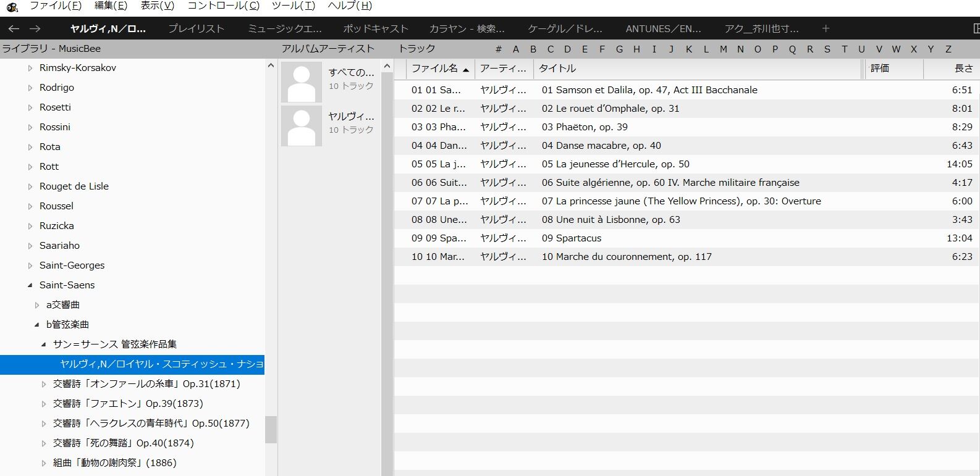Select Rota in the library tree
Viewport: 980px width, 476px height.
[x=50, y=147]
